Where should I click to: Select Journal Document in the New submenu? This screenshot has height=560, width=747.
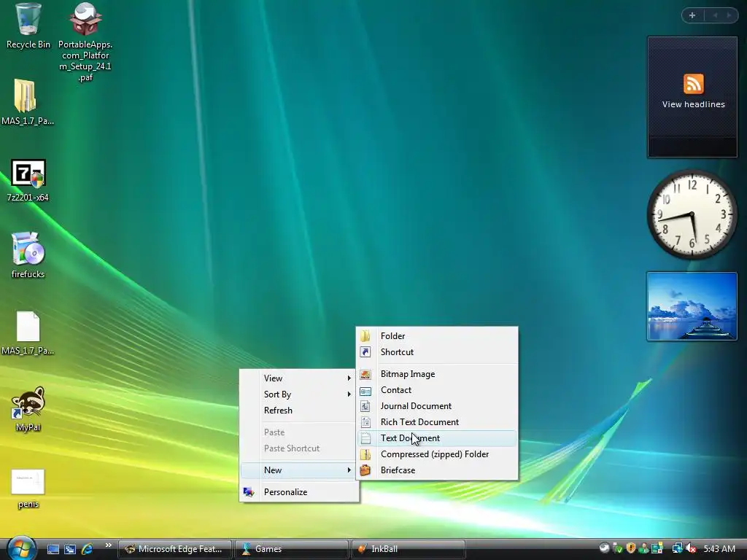437,406
